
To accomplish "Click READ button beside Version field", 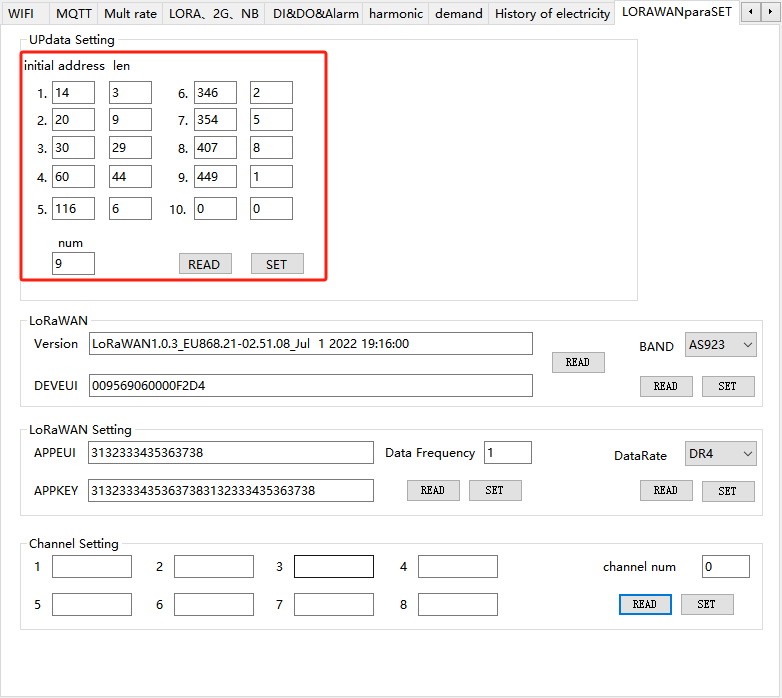I will tap(578, 362).
